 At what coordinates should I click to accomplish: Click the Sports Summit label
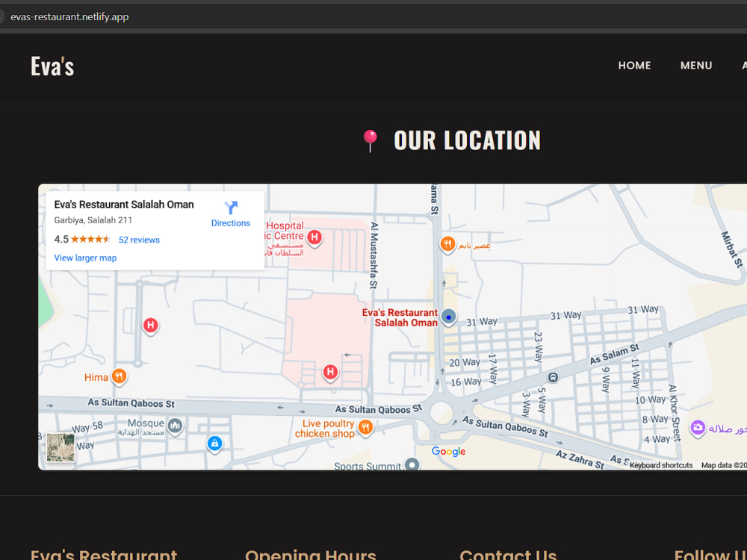tap(368, 466)
